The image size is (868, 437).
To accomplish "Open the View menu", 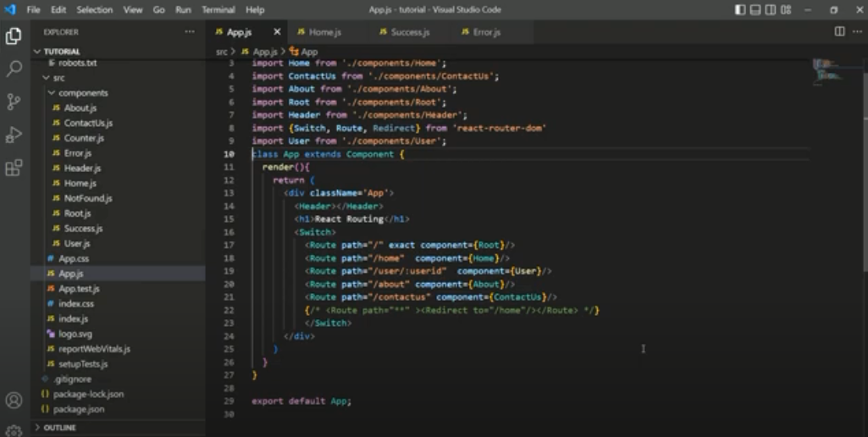I will coord(133,9).
